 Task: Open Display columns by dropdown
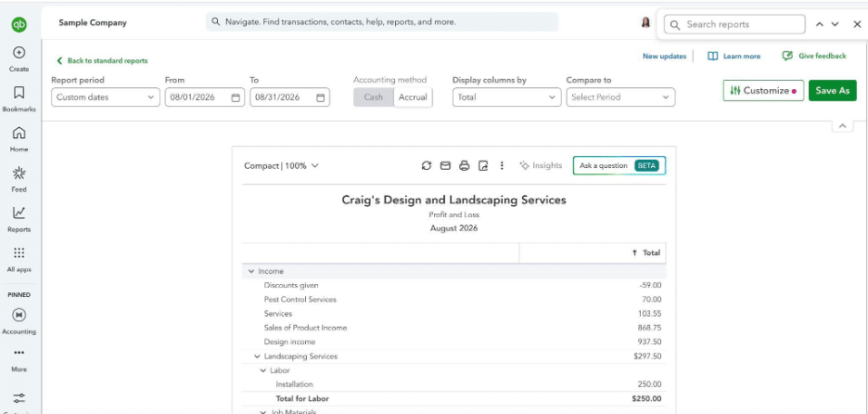click(507, 97)
